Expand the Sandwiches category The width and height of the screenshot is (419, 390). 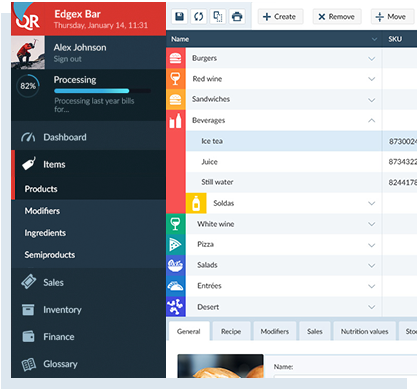372,100
